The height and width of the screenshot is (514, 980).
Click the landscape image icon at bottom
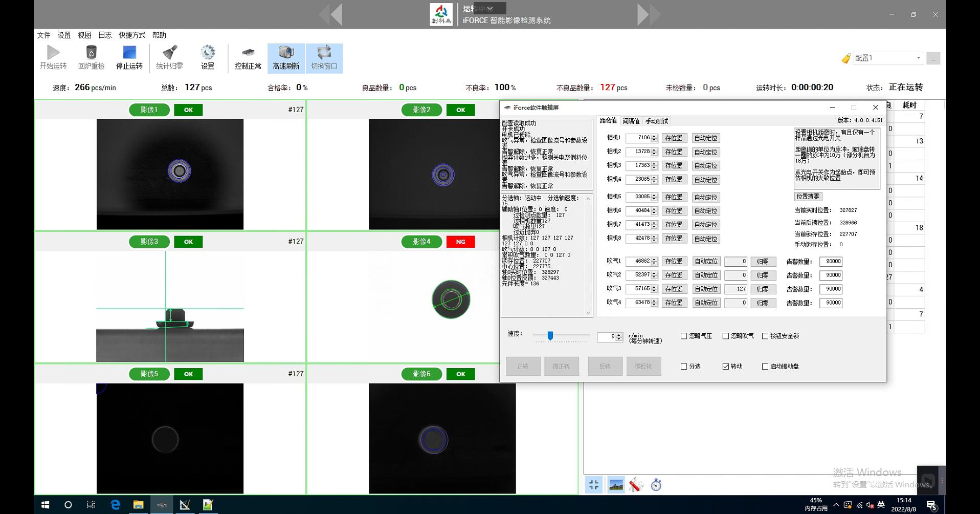[616, 484]
